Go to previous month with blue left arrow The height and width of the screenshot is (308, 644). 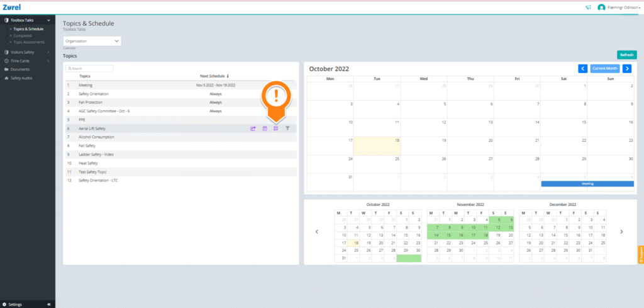tap(583, 69)
